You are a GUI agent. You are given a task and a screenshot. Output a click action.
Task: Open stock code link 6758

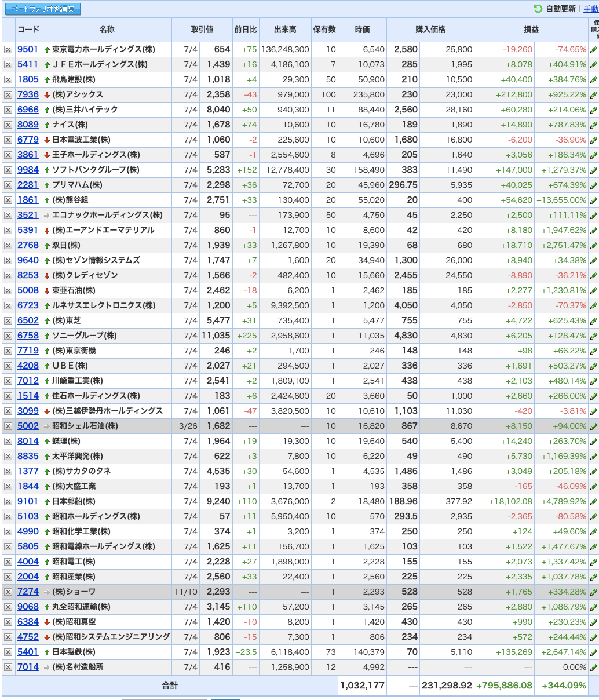[28, 336]
